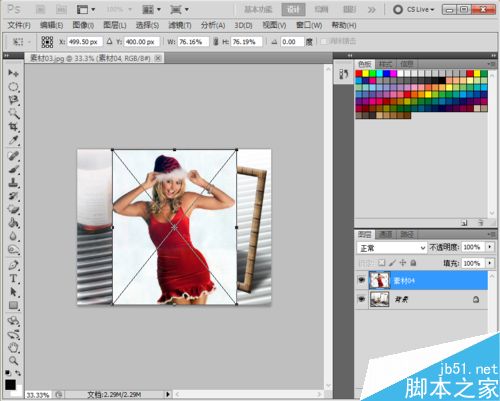Toggle the anti-alias checkbox in options bar
The width and height of the screenshot is (500, 401).
323,42
